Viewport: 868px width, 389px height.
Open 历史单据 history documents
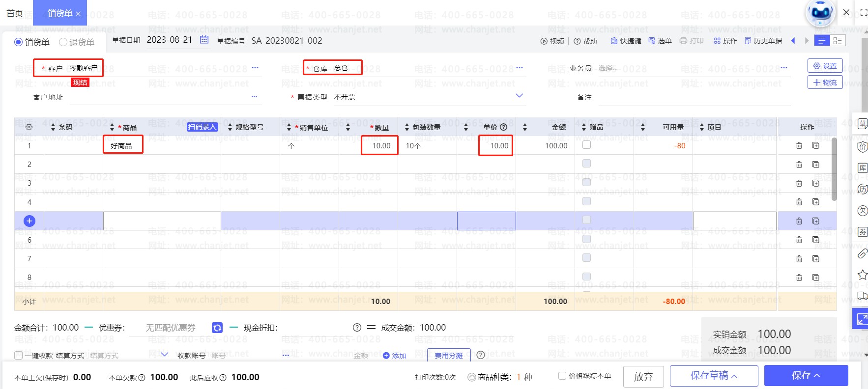coord(763,41)
